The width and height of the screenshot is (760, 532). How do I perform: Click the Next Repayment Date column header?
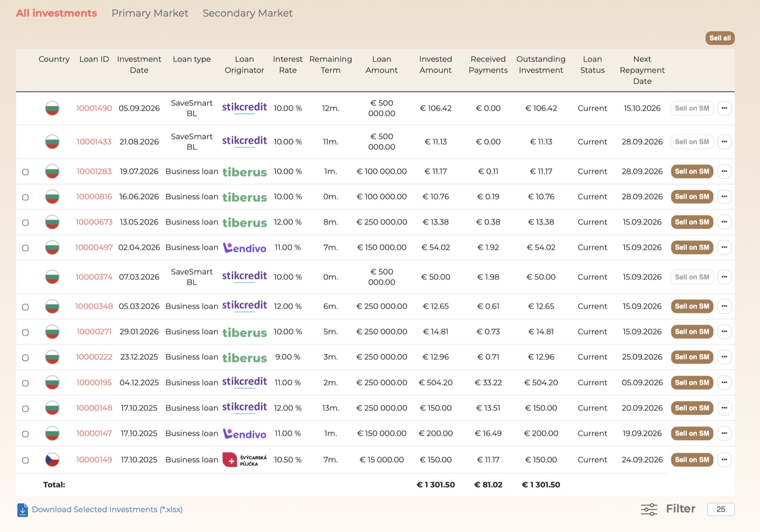642,70
